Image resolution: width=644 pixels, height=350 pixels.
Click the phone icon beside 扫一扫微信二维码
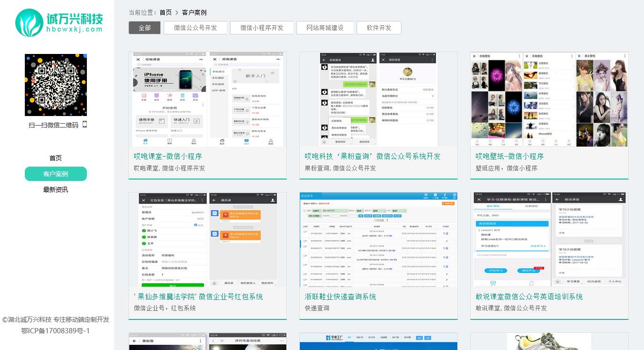pyautogui.click(x=84, y=125)
